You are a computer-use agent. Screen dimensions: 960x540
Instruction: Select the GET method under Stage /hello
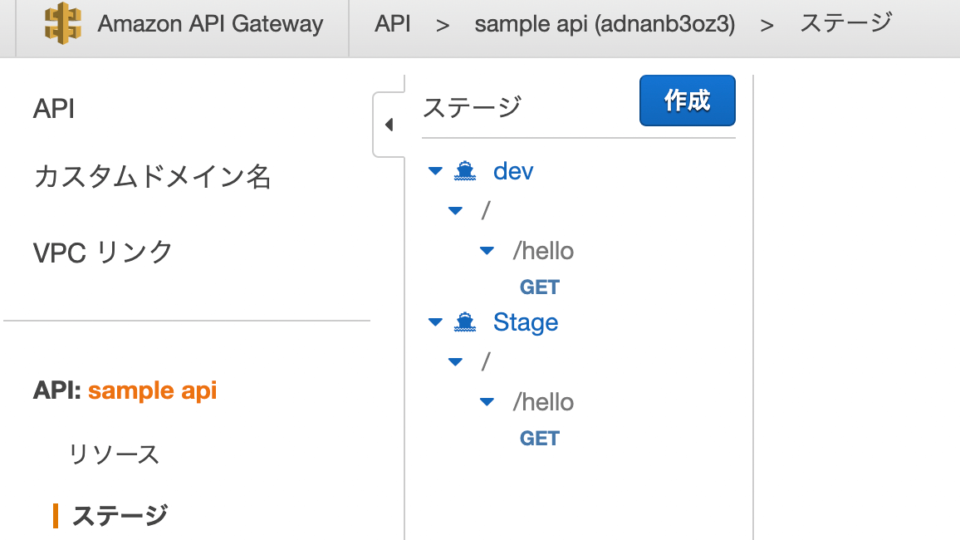[539, 438]
